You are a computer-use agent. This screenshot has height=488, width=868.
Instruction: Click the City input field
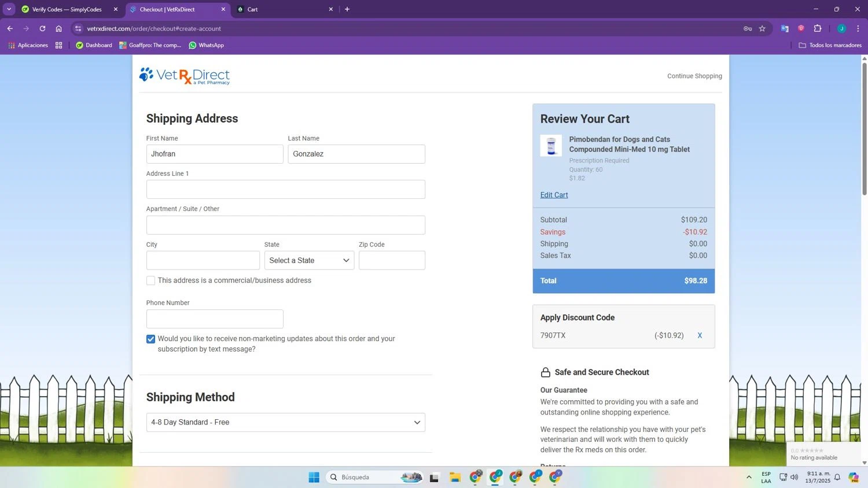(203, 260)
